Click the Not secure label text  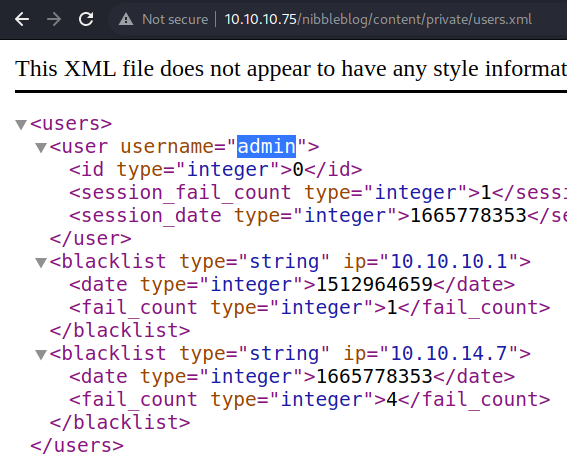click(x=175, y=19)
